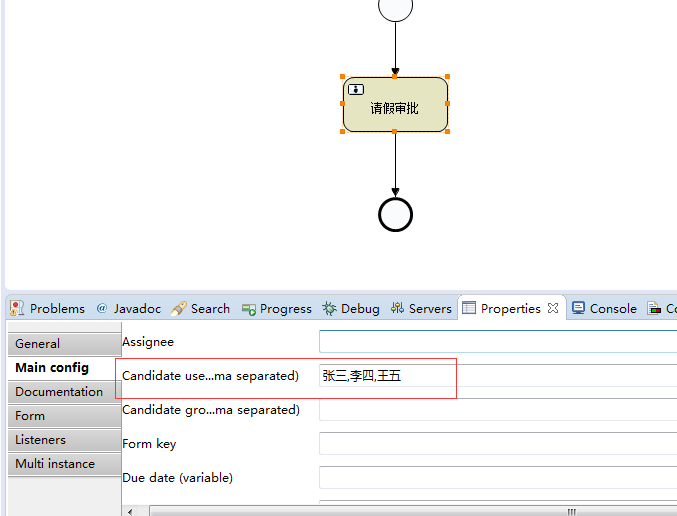Click the Progress tab icon
Image resolution: width=677 pixels, height=516 pixels.
click(x=249, y=309)
